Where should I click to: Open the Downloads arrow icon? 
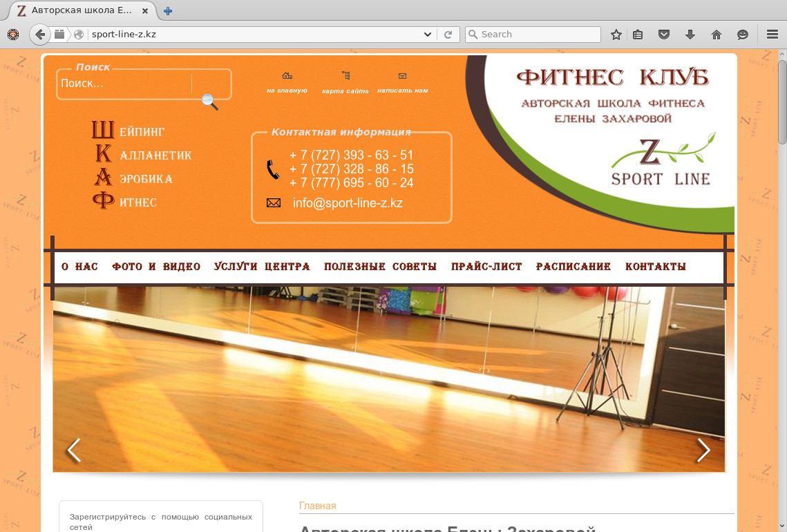tap(690, 34)
